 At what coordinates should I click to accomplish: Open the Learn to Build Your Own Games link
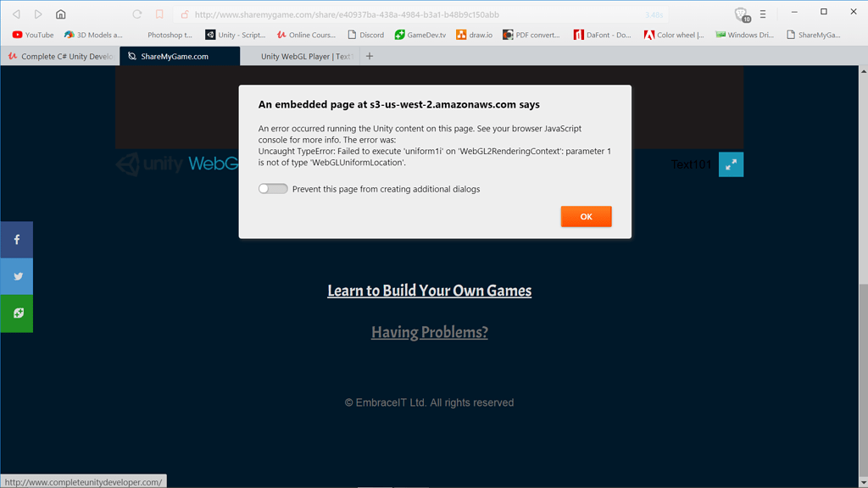tap(429, 290)
